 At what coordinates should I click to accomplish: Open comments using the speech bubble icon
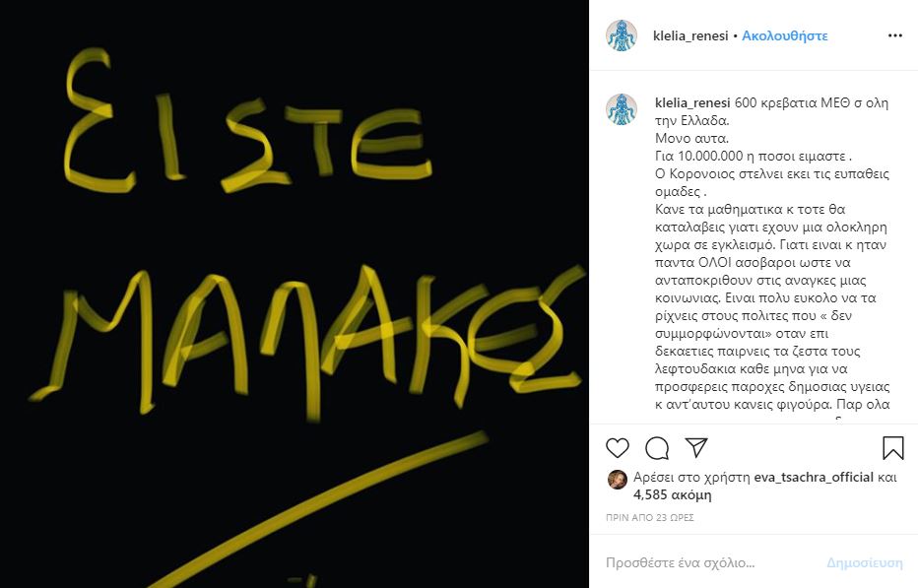point(657,448)
